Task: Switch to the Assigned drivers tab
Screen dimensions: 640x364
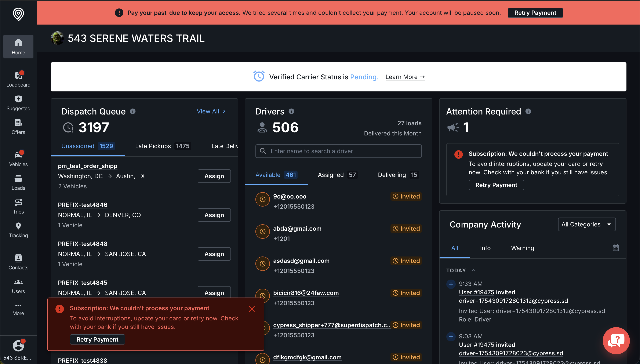Action: 338,175
